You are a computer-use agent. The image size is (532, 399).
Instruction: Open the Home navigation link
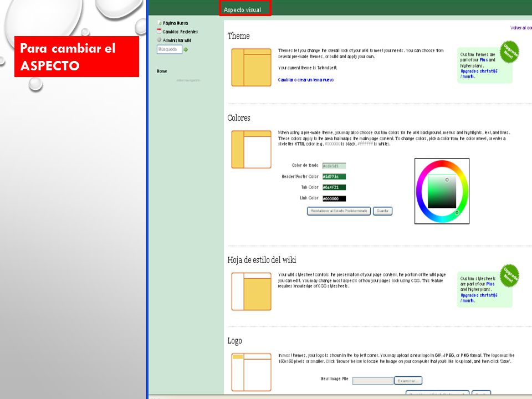(162, 71)
